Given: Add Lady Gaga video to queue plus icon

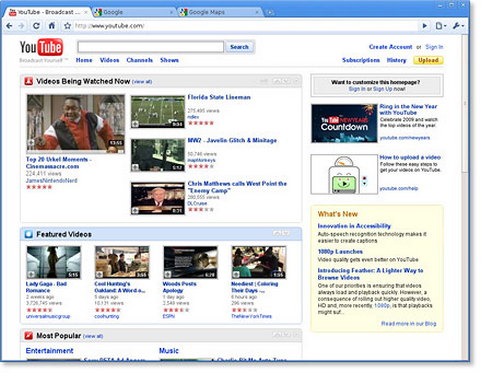Looking at the screenshot, I should pos(31,275).
